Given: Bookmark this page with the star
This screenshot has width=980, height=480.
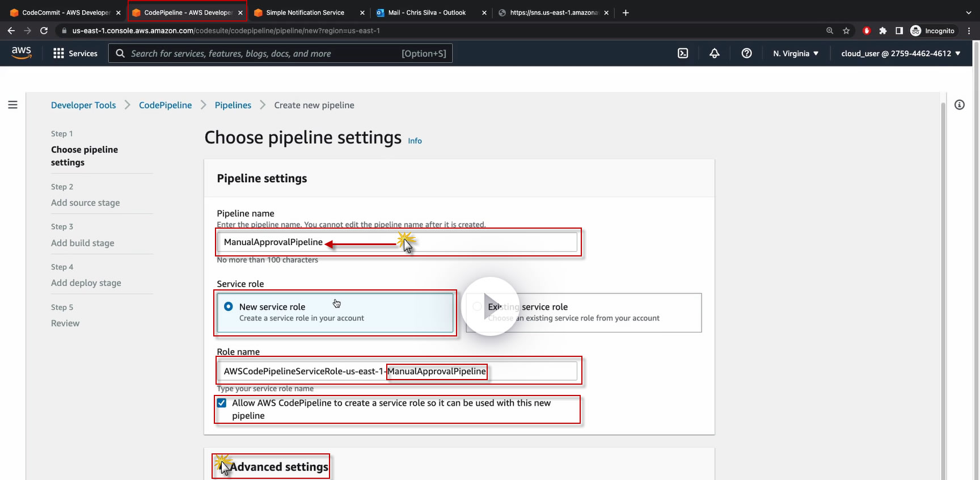Looking at the screenshot, I should click(846, 31).
